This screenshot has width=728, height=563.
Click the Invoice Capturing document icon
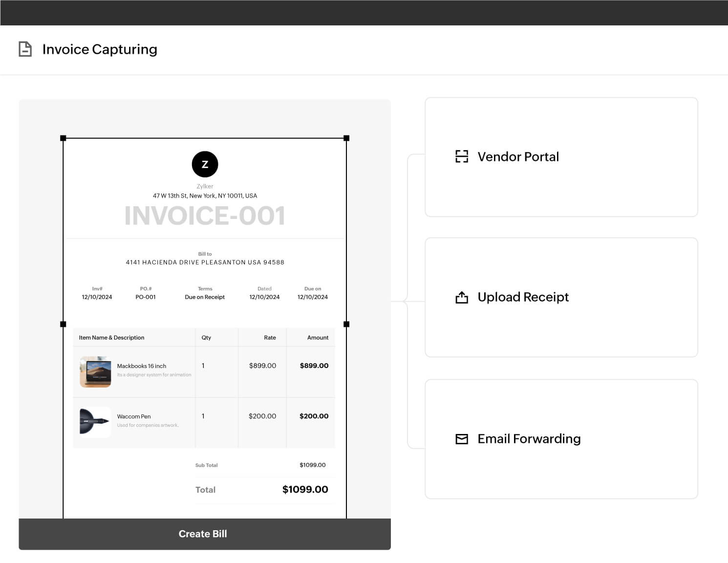25,49
